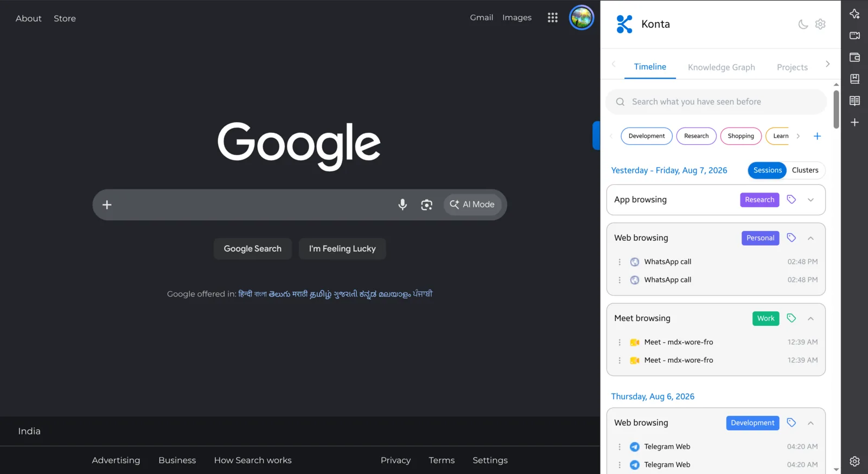This screenshot has width=868, height=474.
Task: Open the About link
Action: click(28, 18)
